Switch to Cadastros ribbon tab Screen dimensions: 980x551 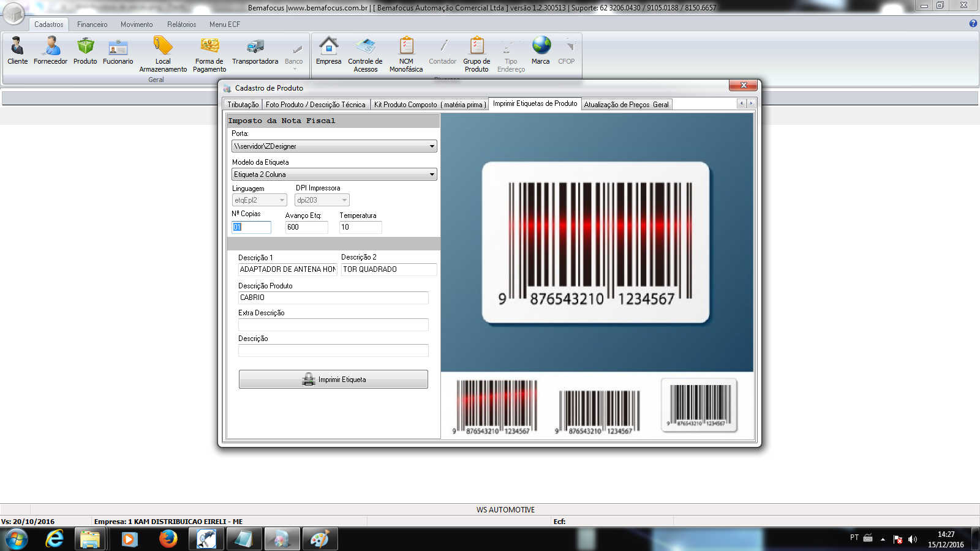[48, 24]
